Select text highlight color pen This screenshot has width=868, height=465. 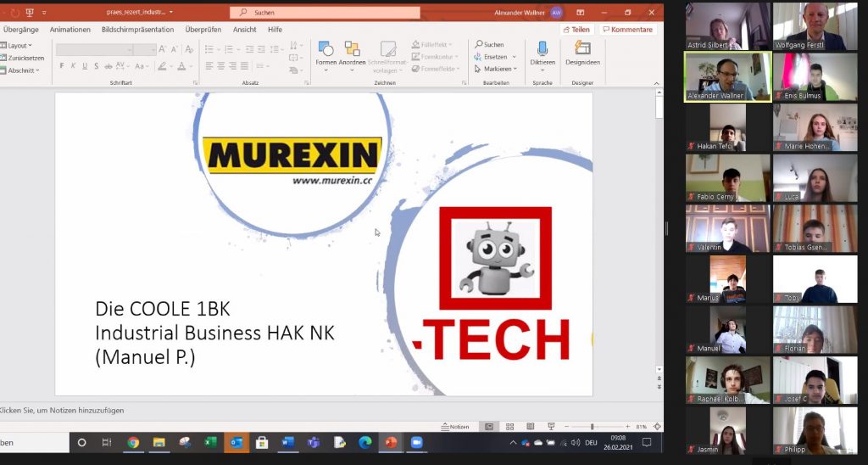pyautogui.click(x=162, y=66)
